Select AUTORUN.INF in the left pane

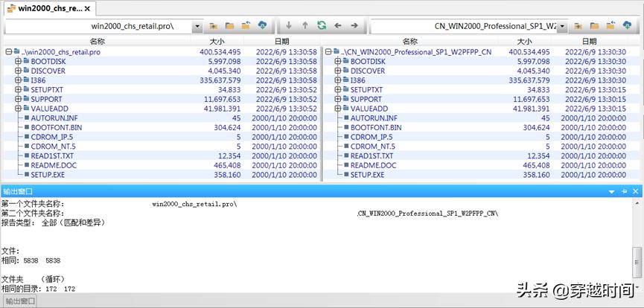tap(54, 118)
